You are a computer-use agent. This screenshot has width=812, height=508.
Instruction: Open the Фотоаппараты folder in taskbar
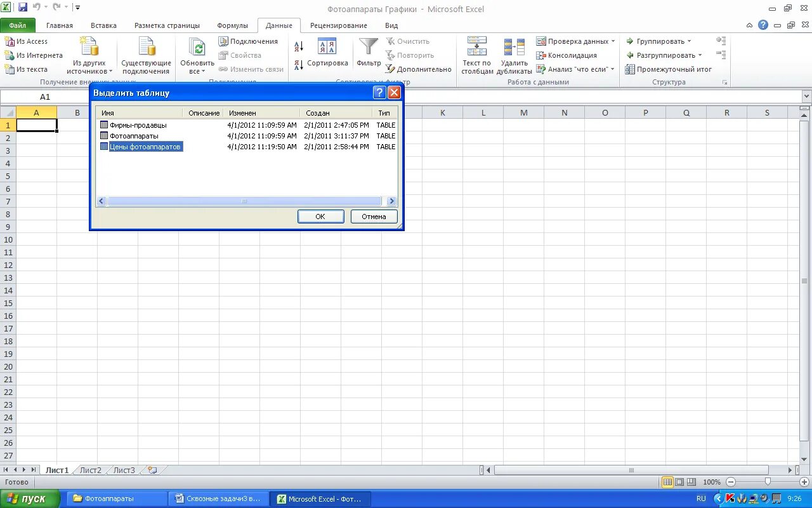click(117, 499)
